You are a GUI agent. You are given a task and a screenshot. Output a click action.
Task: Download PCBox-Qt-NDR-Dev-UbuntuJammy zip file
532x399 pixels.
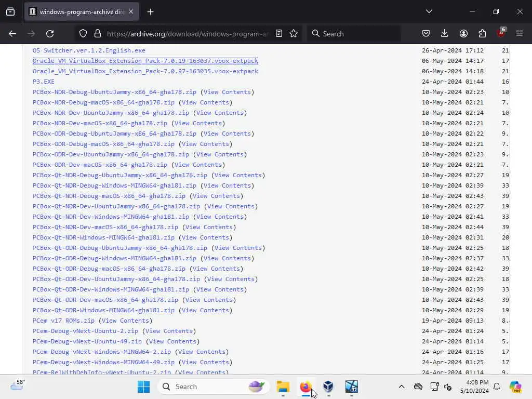(116, 206)
